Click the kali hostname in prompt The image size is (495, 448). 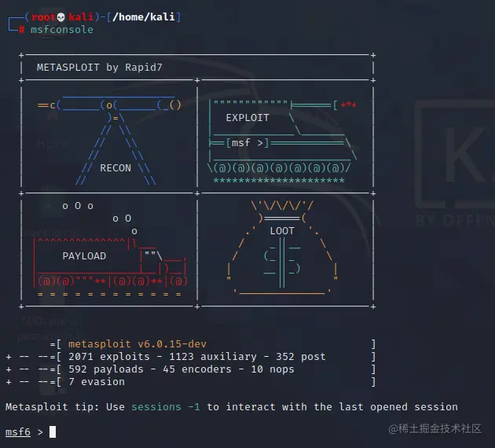coord(81,17)
